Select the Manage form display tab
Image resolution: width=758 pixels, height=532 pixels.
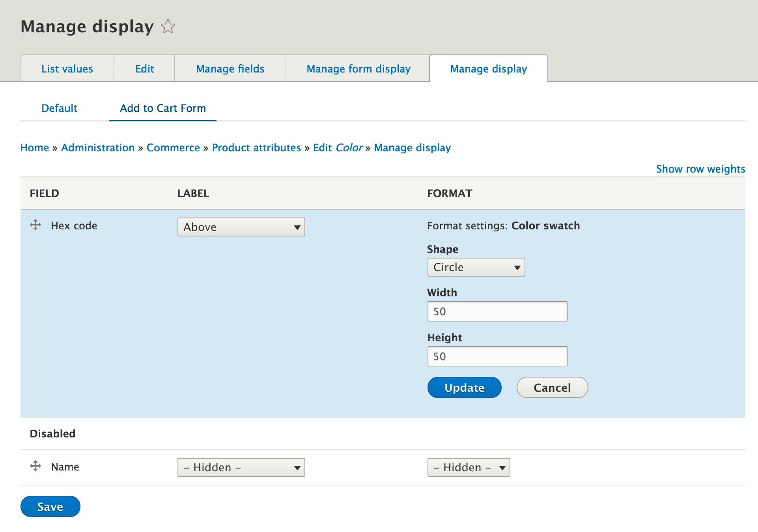[358, 69]
